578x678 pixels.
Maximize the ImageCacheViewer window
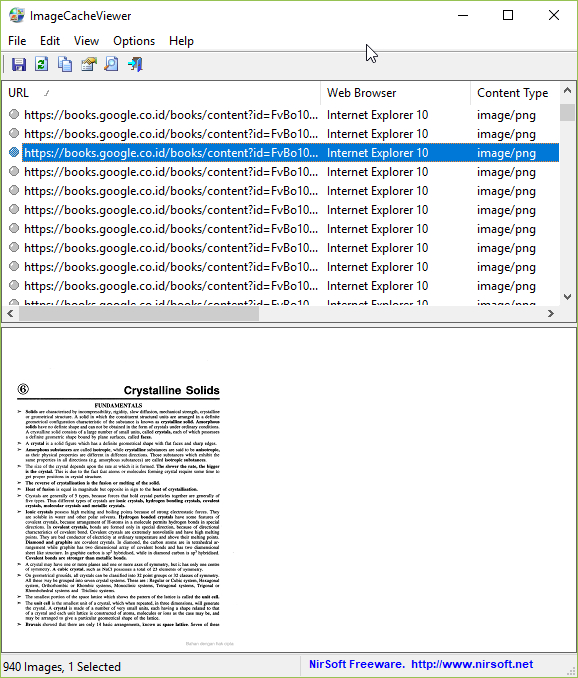(x=508, y=16)
